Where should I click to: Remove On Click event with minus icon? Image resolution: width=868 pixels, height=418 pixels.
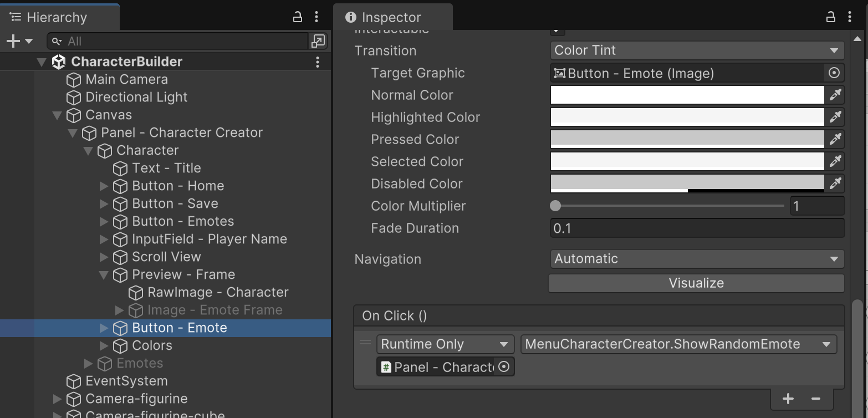(x=815, y=399)
